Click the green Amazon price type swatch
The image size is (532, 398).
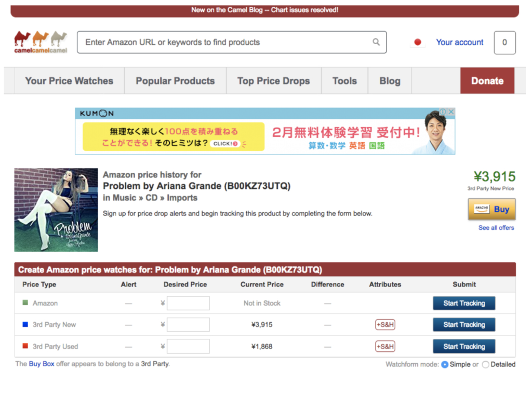(25, 303)
